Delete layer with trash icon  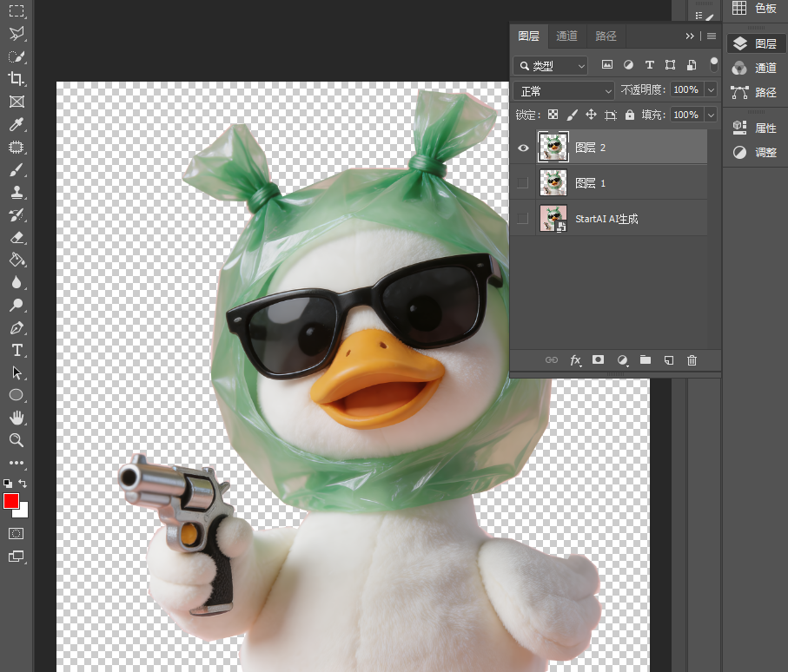[692, 360]
